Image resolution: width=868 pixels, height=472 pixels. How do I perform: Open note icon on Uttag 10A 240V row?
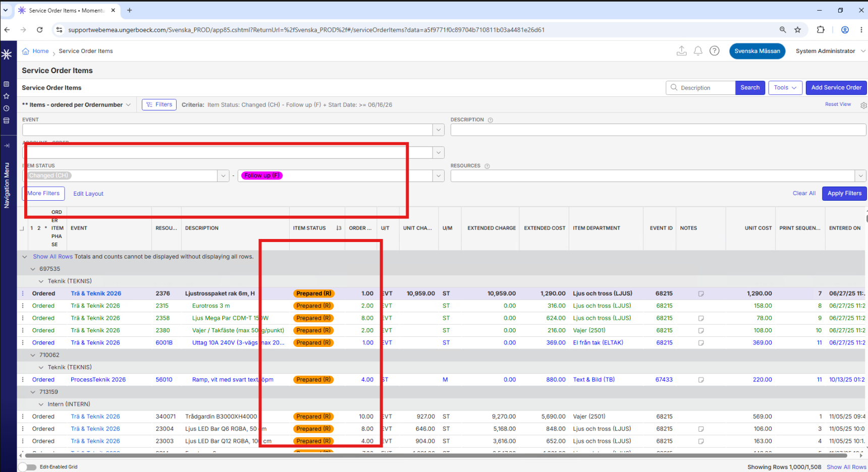coord(701,343)
